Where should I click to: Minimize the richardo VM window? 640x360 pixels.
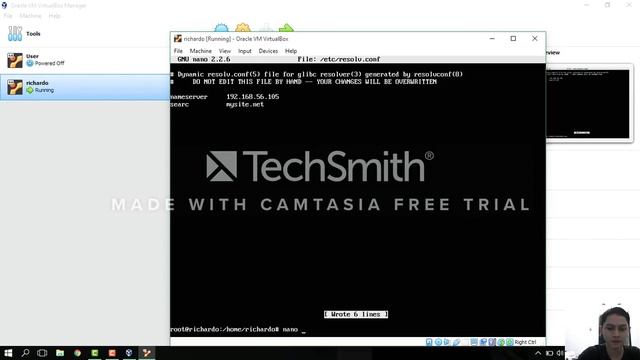492,38
